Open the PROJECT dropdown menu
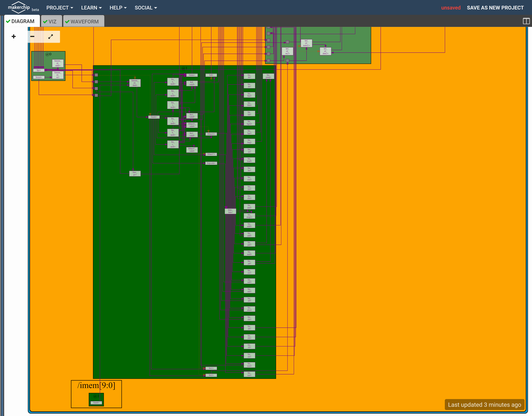Image resolution: width=532 pixels, height=416 pixels. click(x=60, y=8)
